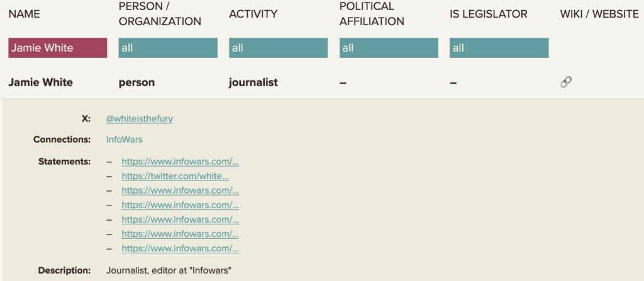Open the twitter.com statement link

coord(175,176)
